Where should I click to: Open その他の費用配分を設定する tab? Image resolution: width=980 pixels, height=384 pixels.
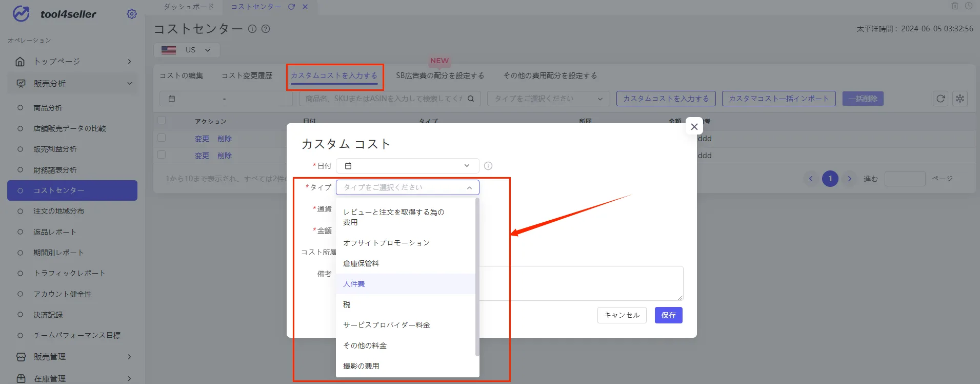coord(550,75)
